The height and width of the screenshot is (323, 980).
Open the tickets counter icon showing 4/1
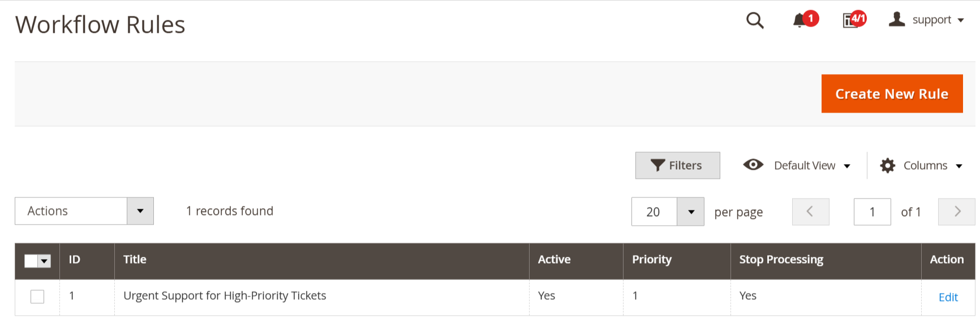(850, 21)
